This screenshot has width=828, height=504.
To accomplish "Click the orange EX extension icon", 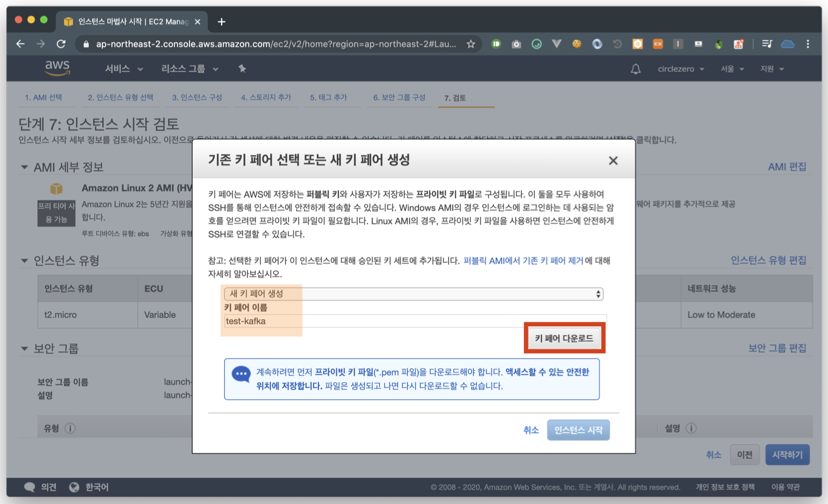I will pyautogui.click(x=658, y=44).
